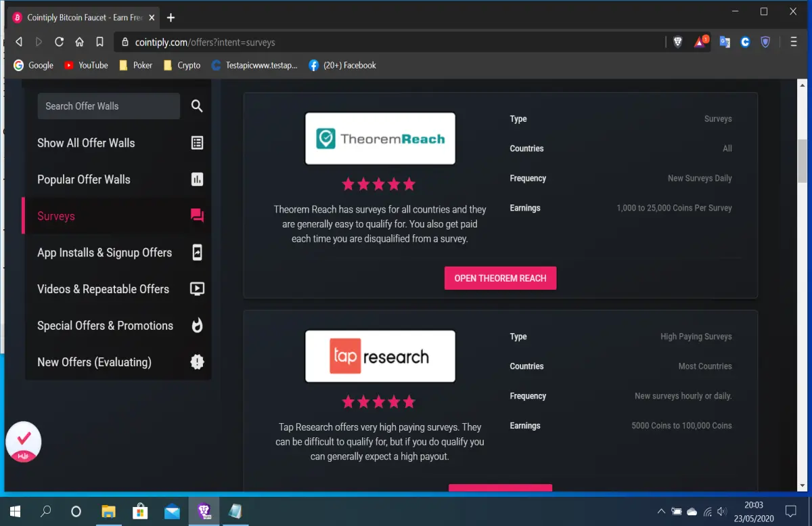This screenshot has height=526, width=812.
Task: Click the floating pink checkmark widget
Action: pyautogui.click(x=24, y=442)
